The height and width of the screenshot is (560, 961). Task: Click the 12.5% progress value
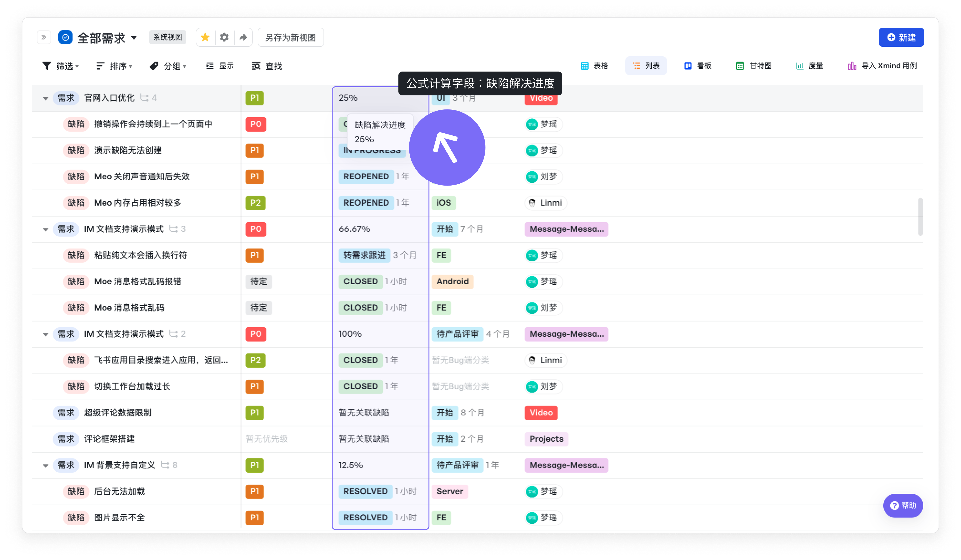pos(350,465)
